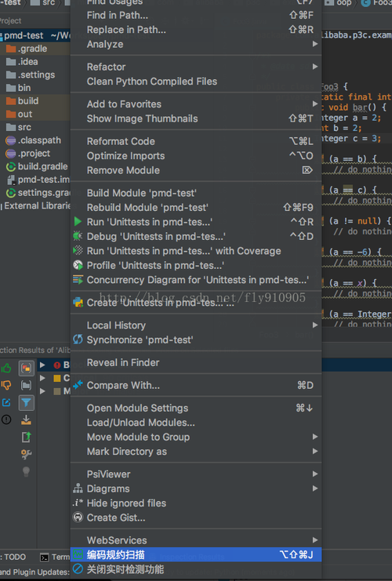Expand the Blocker results tree node arrow
The width and height of the screenshot is (392, 581).
pos(42,365)
